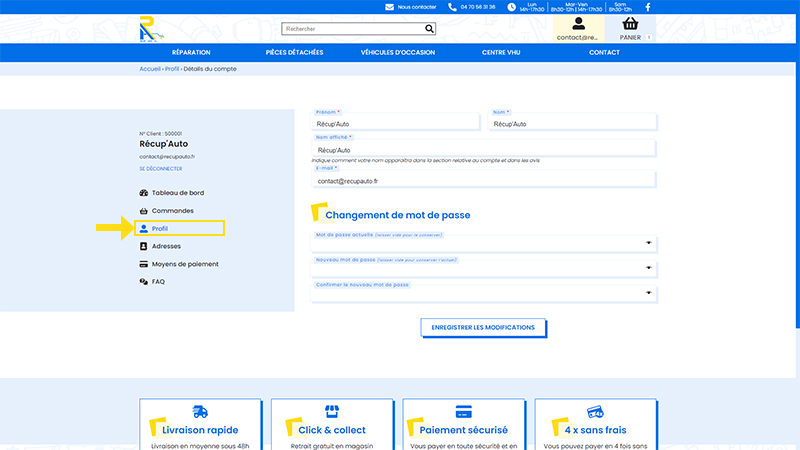Click the phone icon in top bar
The width and height of the screenshot is (800, 450).
(x=452, y=7)
